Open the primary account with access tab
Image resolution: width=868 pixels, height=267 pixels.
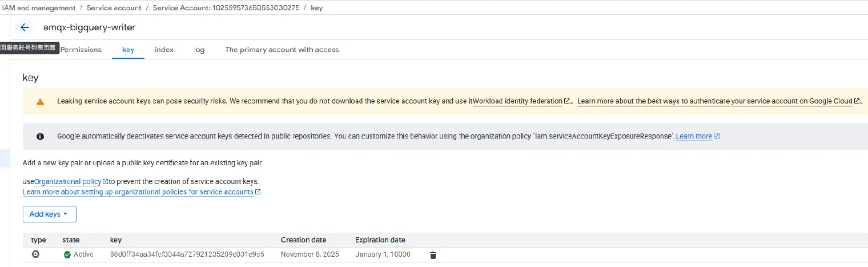coord(282,50)
